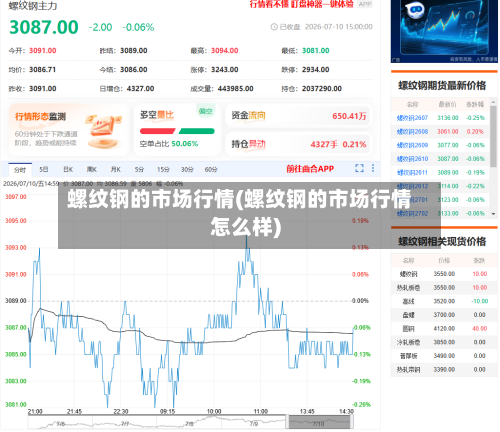Screen dimensions: 500x432
Task: Click the 前往曲合APP link
Action: [310, 169]
